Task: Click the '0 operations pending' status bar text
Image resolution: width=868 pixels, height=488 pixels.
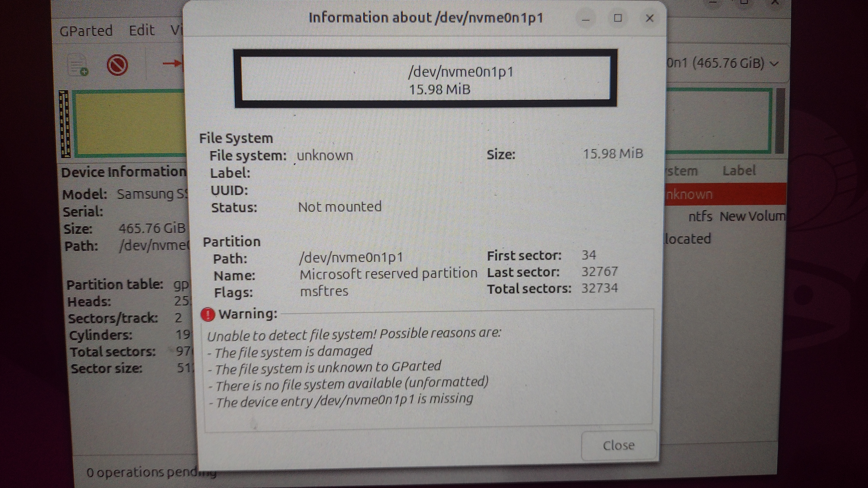Action: [x=152, y=473]
